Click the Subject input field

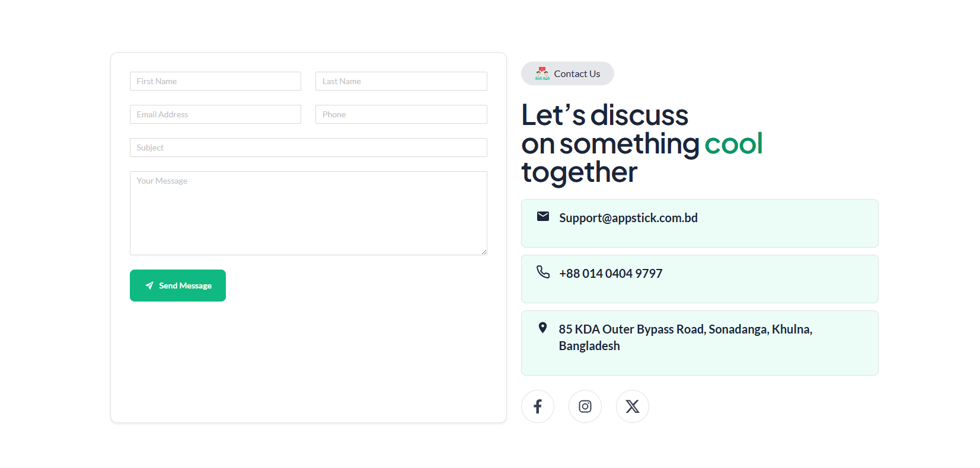pos(308,148)
